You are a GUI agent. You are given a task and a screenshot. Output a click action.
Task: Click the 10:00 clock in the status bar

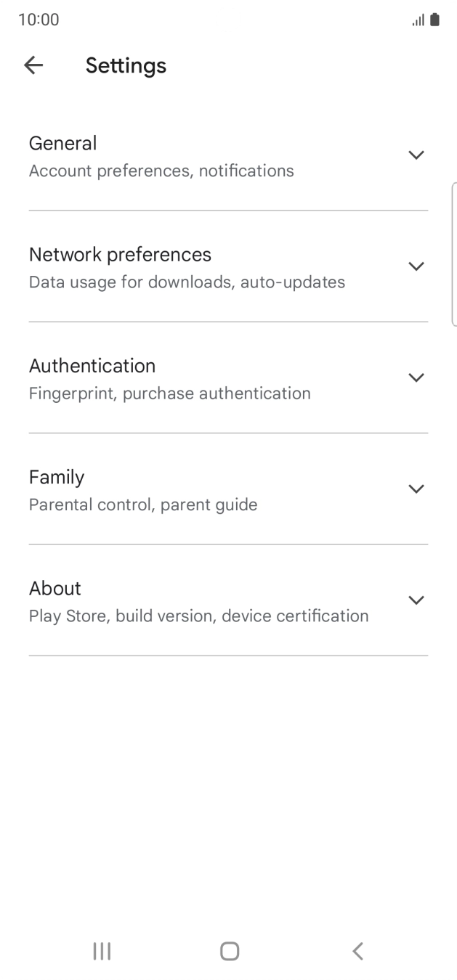coord(39,20)
